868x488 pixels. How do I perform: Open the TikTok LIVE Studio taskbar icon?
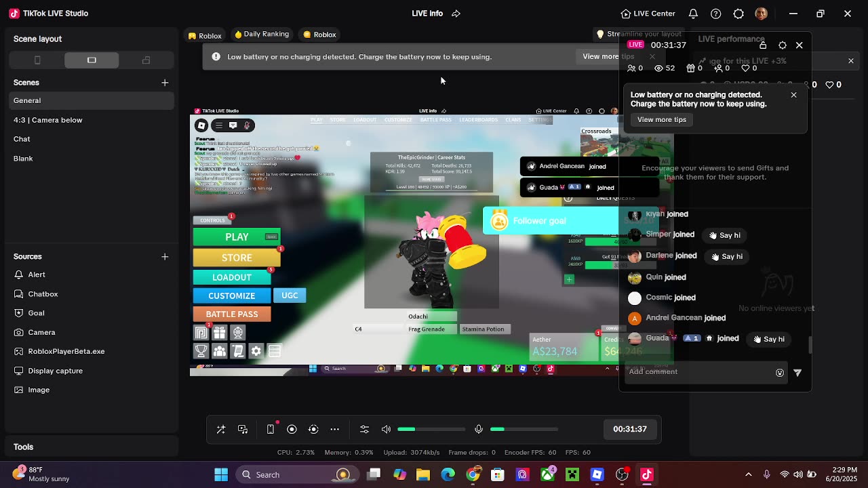[x=647, y=475]
